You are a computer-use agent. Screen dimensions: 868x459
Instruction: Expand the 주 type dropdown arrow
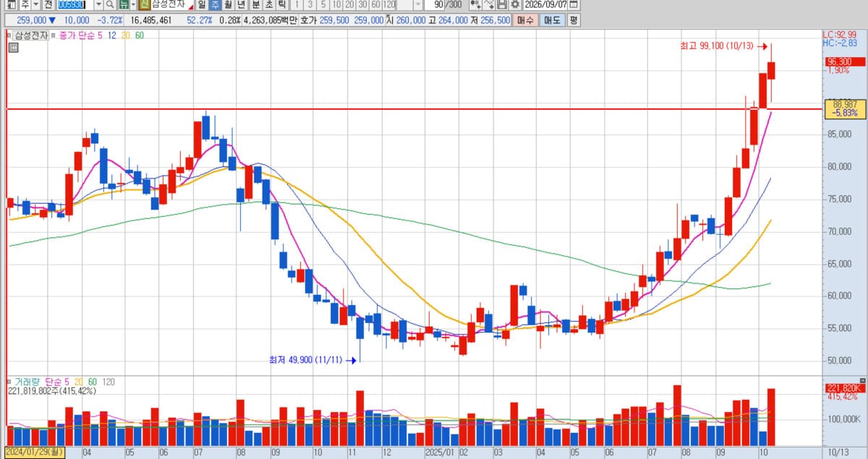(35, 5)
